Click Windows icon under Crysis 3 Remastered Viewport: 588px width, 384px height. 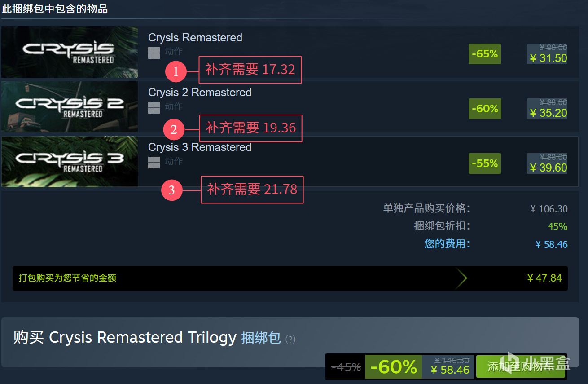click(154, 163)
